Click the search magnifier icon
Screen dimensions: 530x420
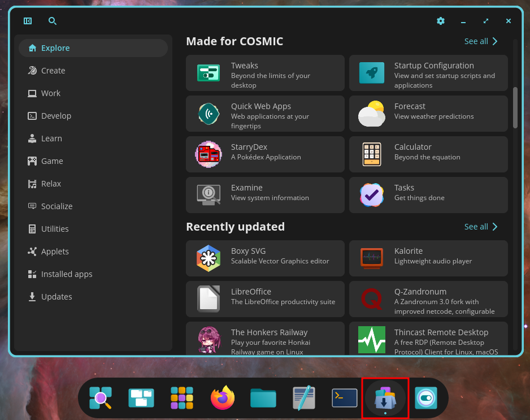click(x=53, y=21)
